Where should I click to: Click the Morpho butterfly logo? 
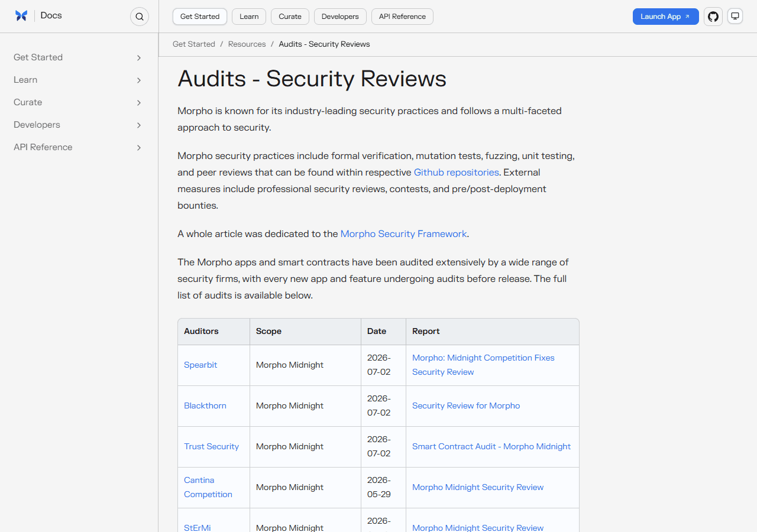(x=21, y=16)
